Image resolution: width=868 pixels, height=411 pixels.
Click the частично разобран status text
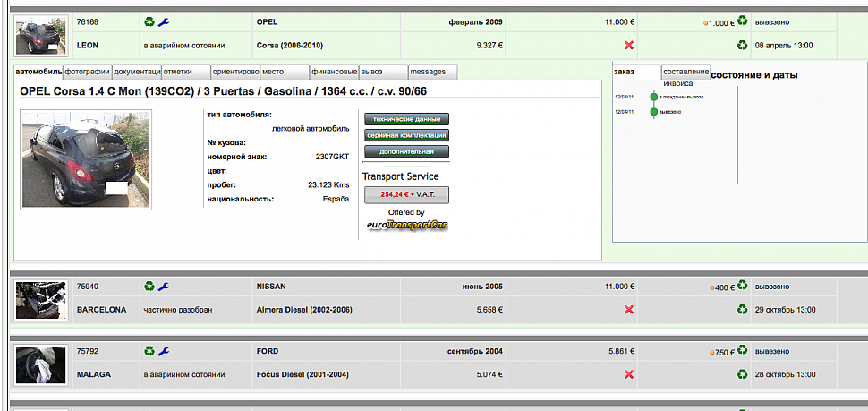pos(178,310)
